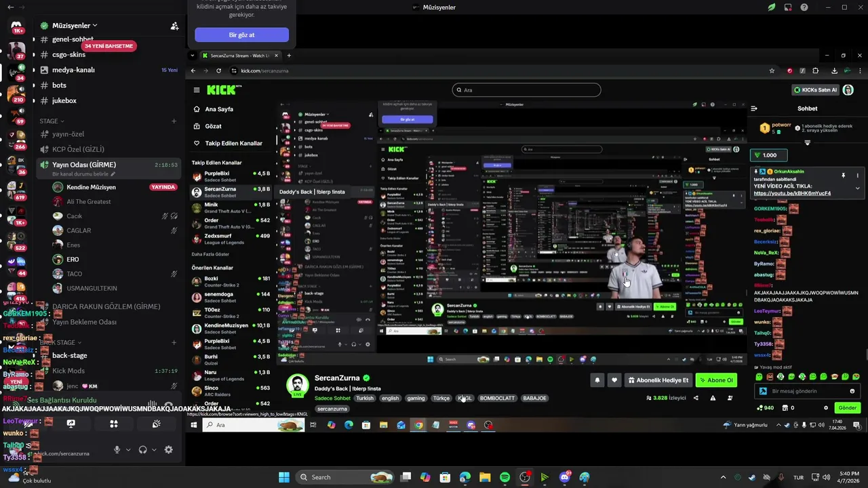The height and width of the screenshot is (488, 868).
Task: Open browser tab search dropdown
Action: [x=193, y=56]
